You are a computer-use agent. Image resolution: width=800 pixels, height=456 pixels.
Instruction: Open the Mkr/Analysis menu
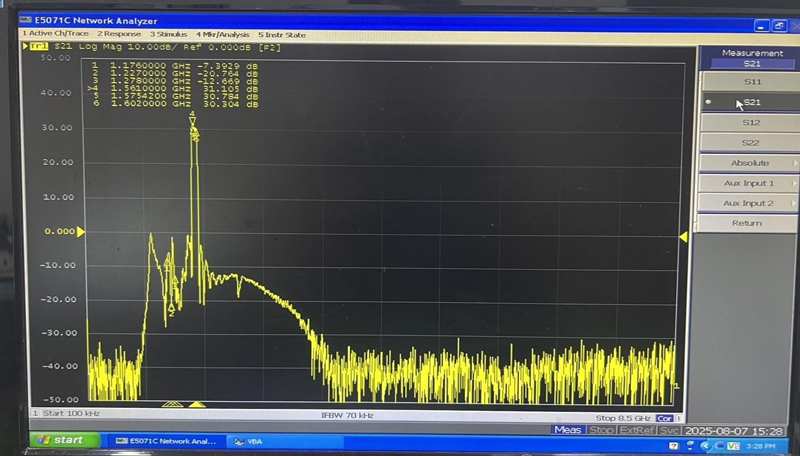(223, 34)
